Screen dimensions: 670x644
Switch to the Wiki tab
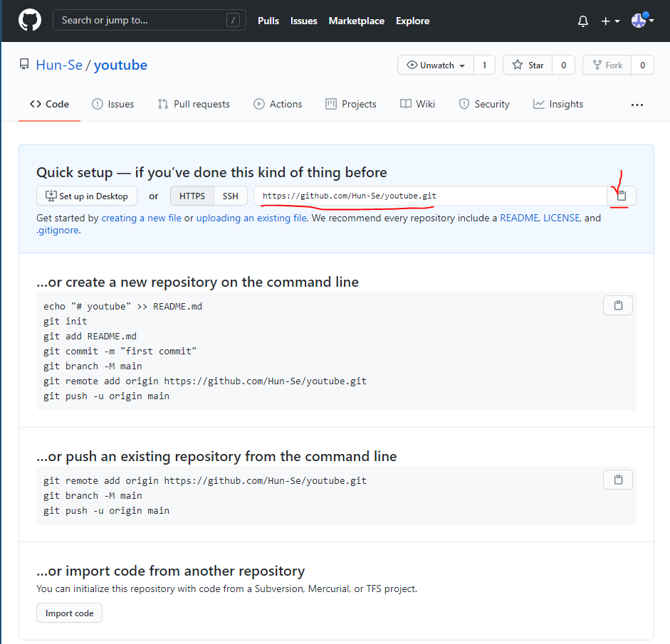click(417, 104)
